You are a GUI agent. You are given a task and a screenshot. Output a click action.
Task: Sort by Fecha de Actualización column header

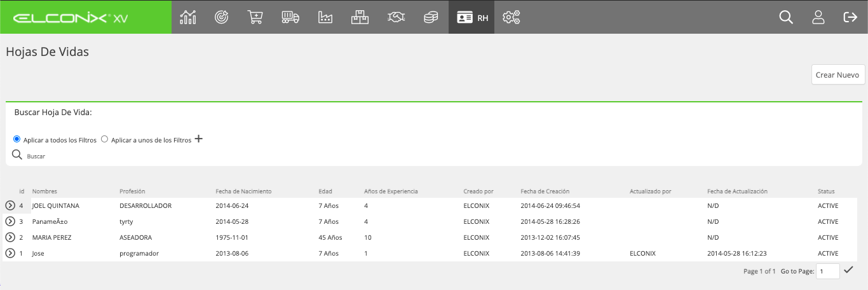737,191
